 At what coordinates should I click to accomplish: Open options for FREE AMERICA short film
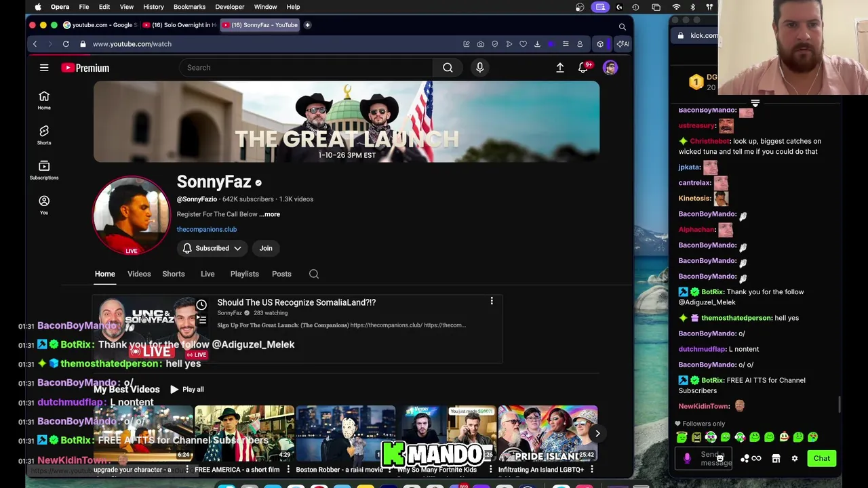tap(288, 469)
